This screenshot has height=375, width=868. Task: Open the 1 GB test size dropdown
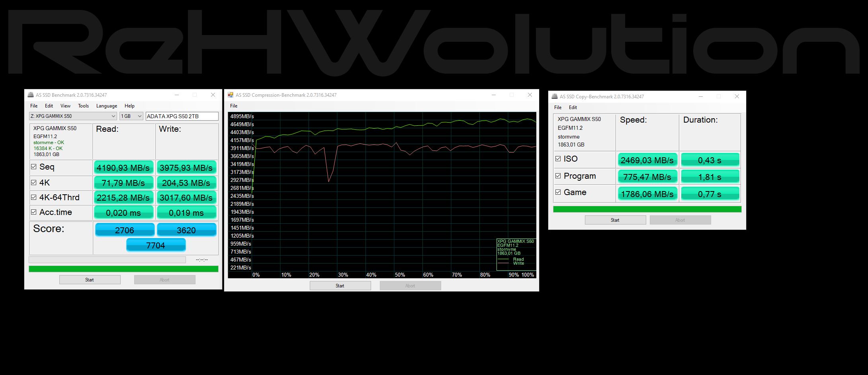(x=131, y=116)
